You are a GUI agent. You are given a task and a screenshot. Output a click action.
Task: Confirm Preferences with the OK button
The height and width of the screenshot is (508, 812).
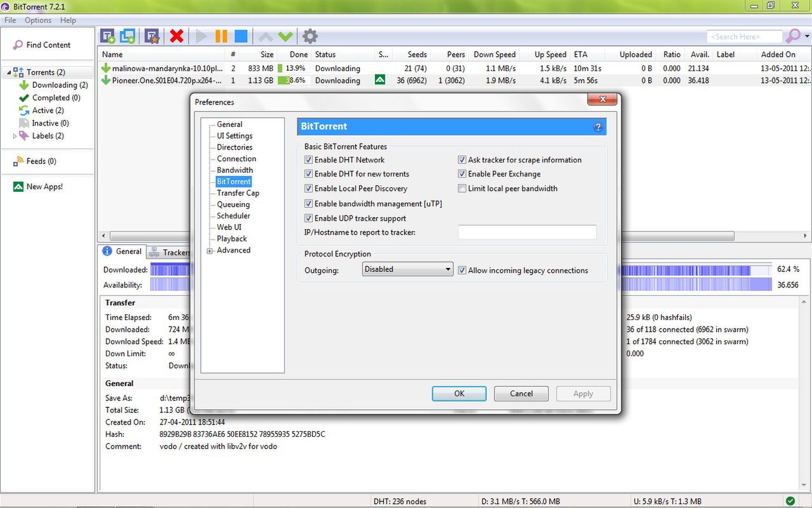[459, 394]
